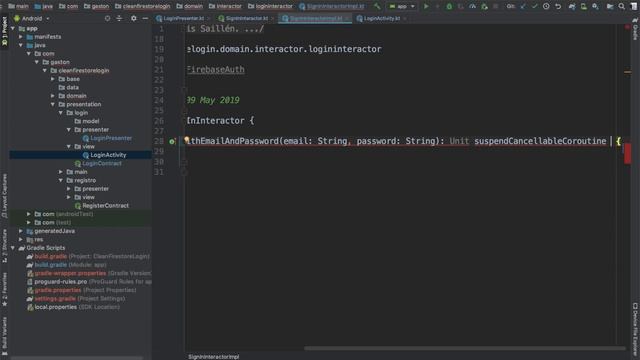Image resolution: width=640 pixels, height=360 pixels.
Task: Click the Attach debugger to process icon
Action: pos(484,6)
